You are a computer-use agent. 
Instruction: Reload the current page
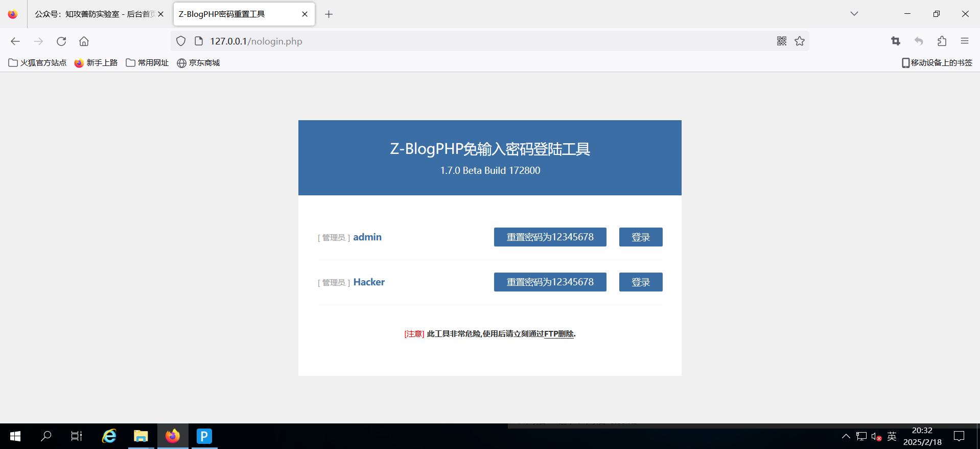tap(61, 41)
